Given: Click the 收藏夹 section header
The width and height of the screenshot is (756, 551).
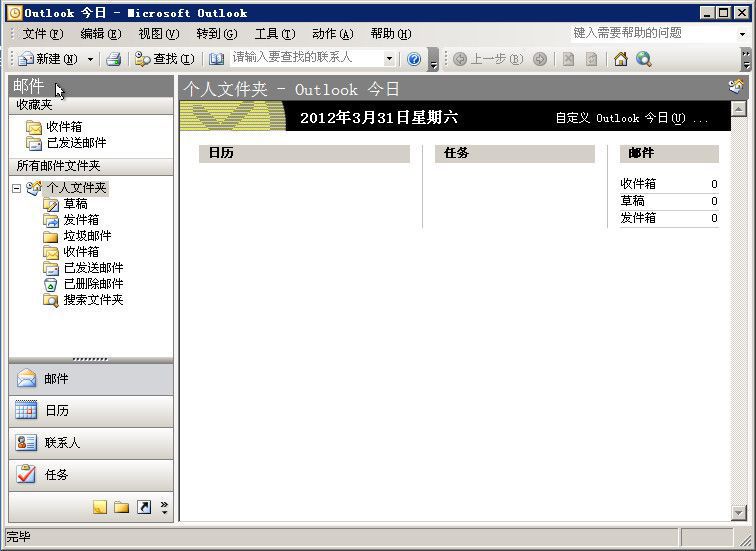Looking at the screenshot, I should coord(91,105).
